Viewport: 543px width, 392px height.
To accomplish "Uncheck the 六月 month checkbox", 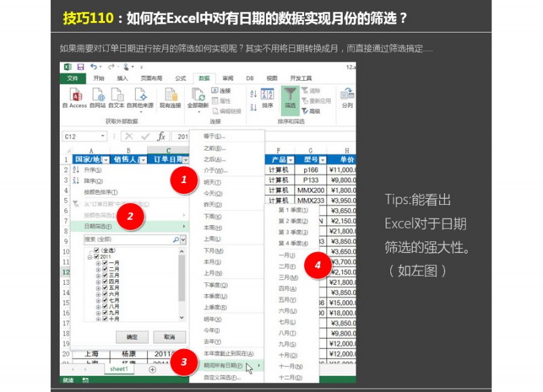I will (x=105, y=294).
